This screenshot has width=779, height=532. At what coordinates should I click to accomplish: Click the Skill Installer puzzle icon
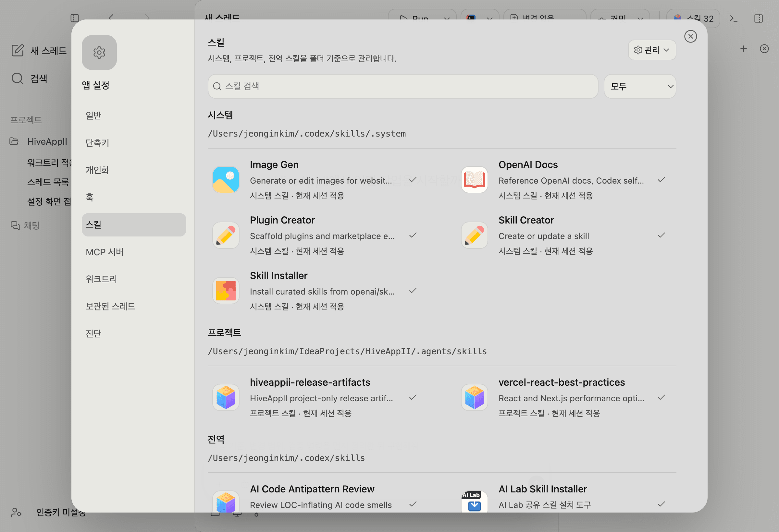click(x=226, y=290)
